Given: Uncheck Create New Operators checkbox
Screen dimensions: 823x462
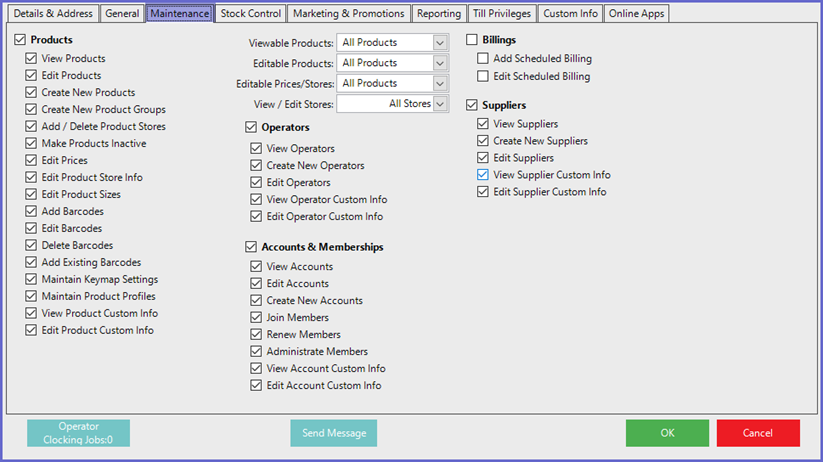Looking at the screenshot, I should tap(257, 166).
